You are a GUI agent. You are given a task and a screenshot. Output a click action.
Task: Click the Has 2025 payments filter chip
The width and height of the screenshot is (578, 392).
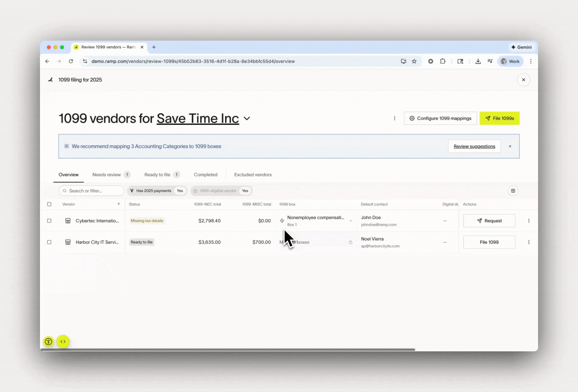pos(157,191)
